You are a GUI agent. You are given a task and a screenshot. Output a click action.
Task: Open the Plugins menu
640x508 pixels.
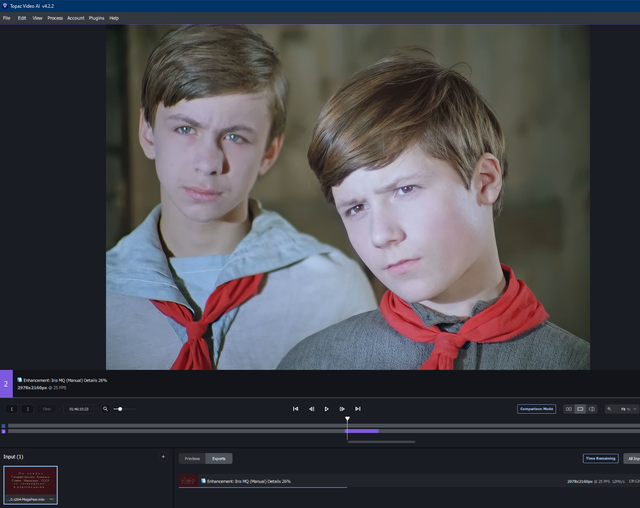pos(96,18)
